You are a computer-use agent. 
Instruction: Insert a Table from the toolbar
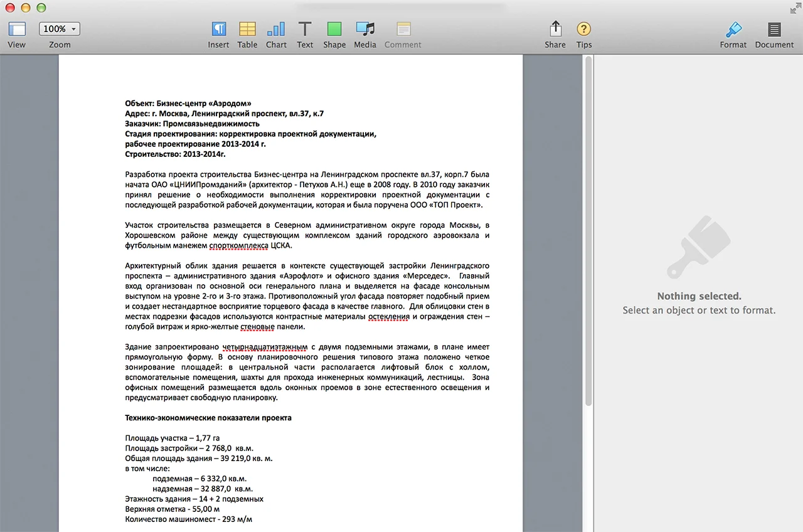click(247, 29)
